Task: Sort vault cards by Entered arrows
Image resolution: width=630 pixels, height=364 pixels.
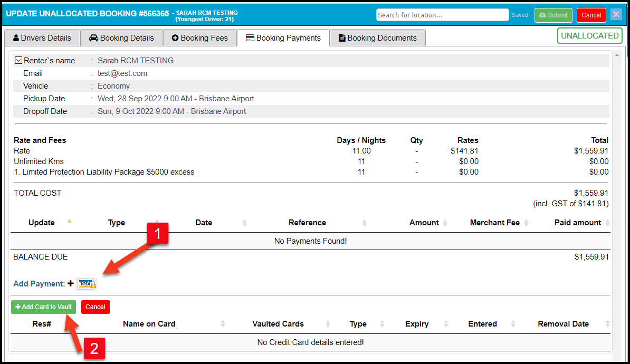Action: point(513,324)
